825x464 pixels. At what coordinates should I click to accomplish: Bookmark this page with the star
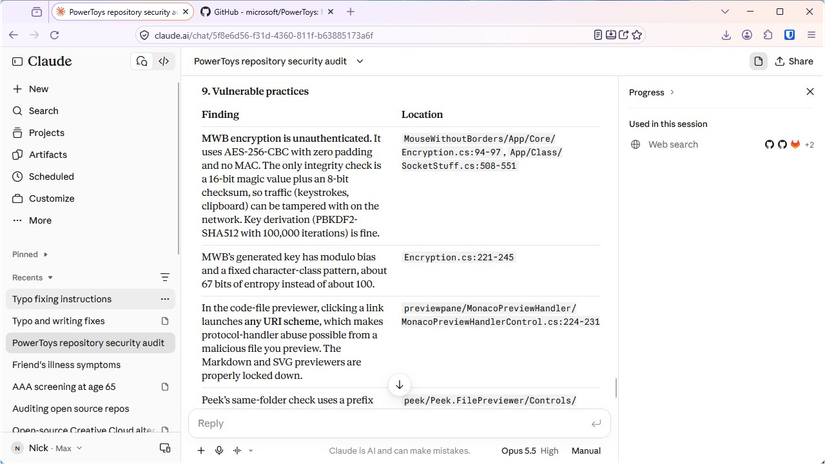[x=637, y=35]
